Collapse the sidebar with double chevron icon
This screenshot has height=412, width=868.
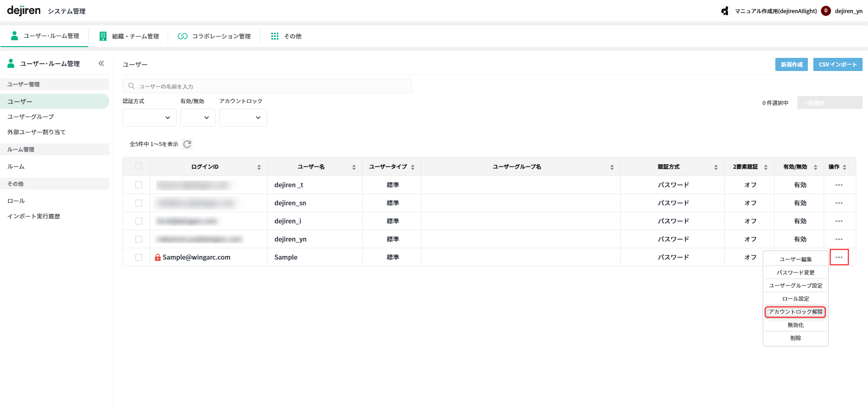click(x=101, y=64)
